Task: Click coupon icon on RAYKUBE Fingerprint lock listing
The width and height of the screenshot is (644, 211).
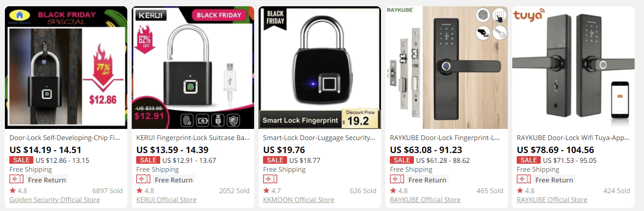Action: pyautogui.click(x=397, y=179)
